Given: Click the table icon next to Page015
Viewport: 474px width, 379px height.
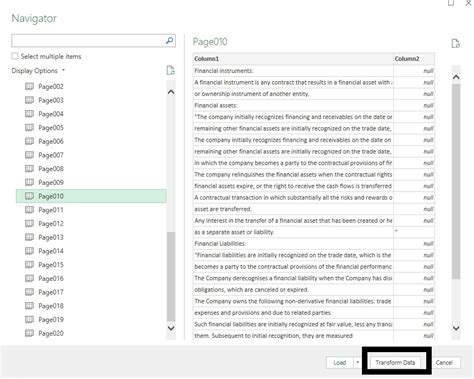Looking at the screenshot, I should pos(29,264).
